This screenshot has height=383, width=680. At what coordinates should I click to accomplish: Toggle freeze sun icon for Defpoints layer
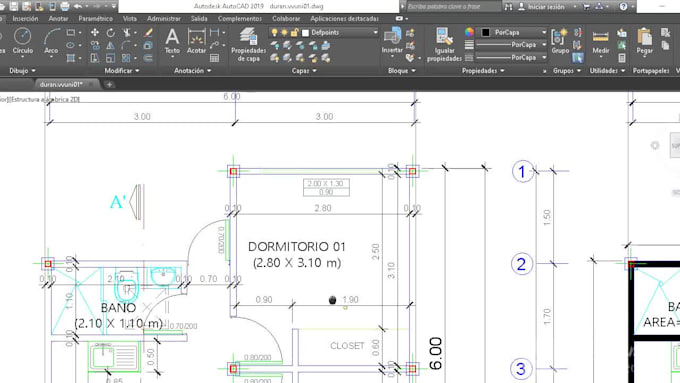(x=284, y=33)
